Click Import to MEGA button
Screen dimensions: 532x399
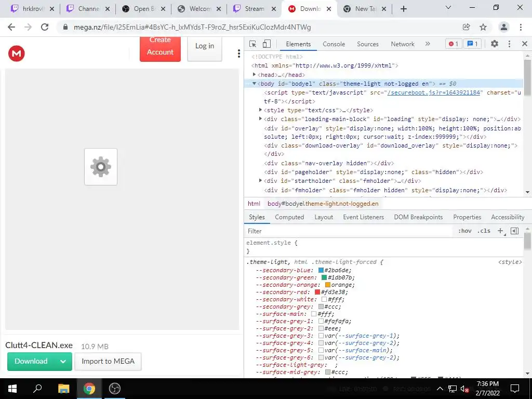108,362
